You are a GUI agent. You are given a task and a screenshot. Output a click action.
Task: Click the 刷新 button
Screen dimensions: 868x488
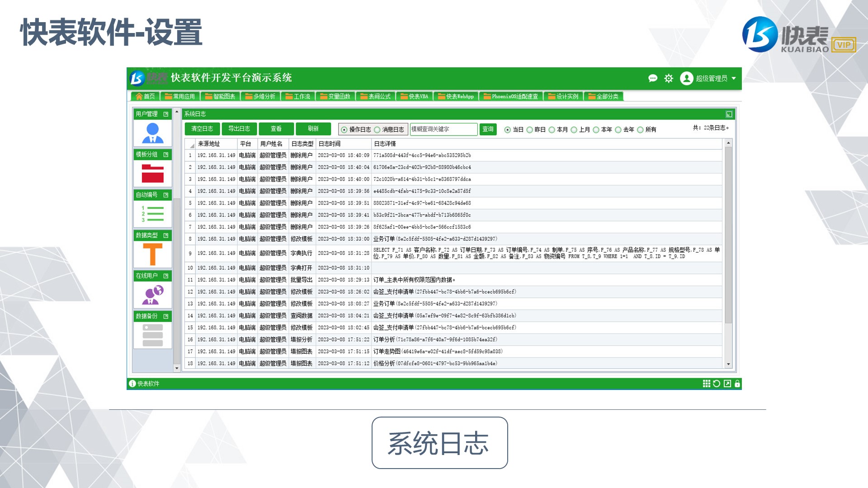[313, 129]
